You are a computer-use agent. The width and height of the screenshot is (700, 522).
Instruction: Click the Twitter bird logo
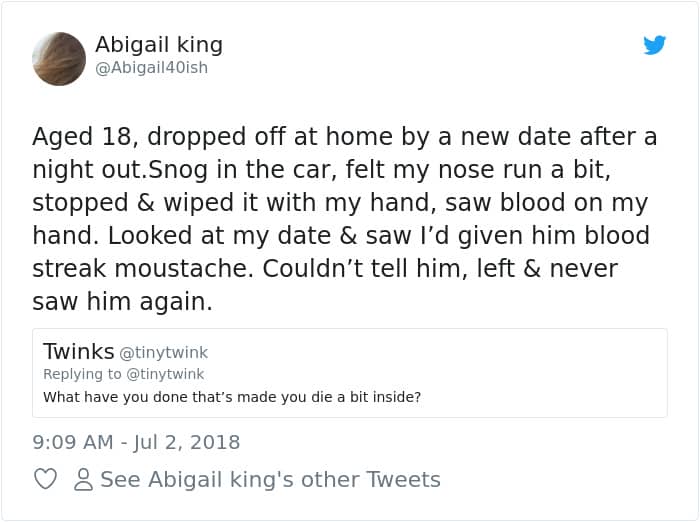point(654,45)
